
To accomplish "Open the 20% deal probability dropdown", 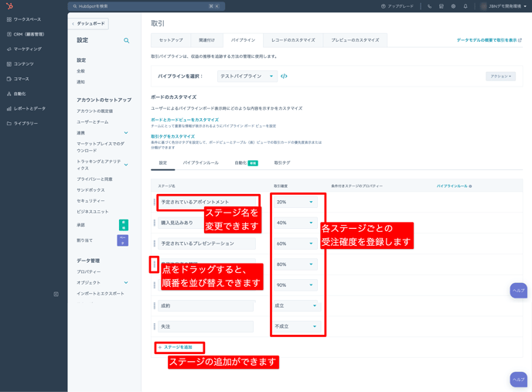I will [x=295, y=202].
